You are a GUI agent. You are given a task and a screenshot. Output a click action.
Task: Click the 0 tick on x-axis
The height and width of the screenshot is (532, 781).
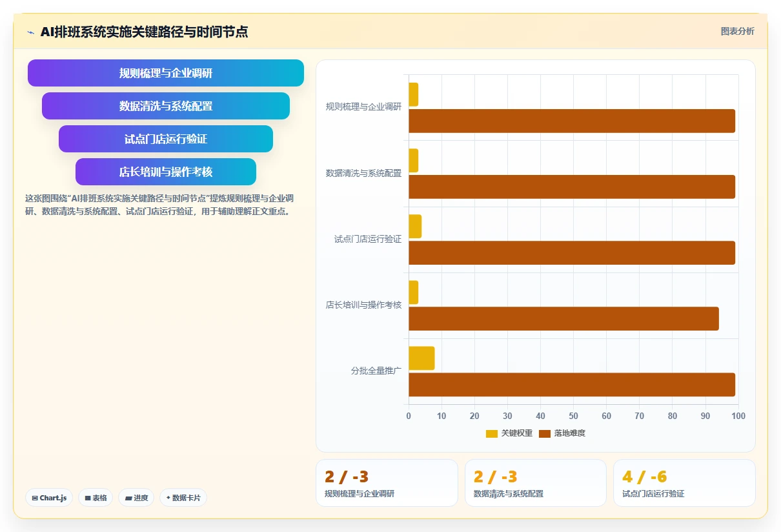click(409, 416)
